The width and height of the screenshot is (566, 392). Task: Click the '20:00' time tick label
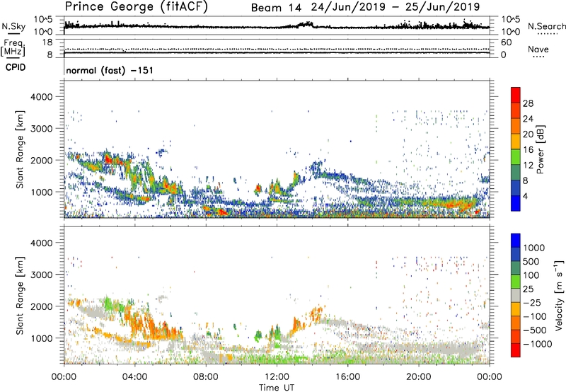(418, 377)
